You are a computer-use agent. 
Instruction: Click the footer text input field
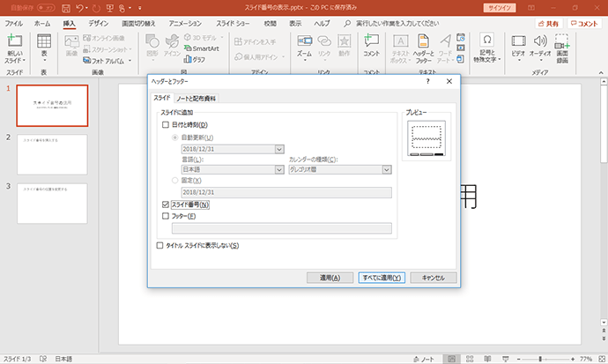click(281, 228)
